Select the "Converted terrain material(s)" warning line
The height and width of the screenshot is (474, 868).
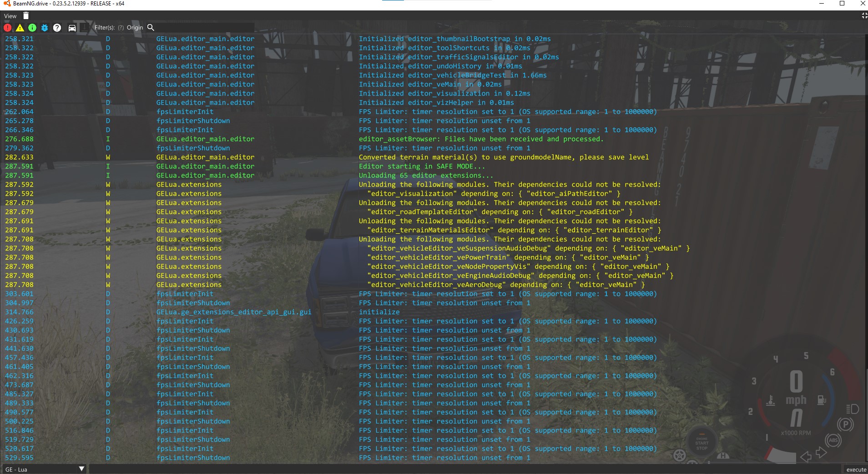click(504, 157)
